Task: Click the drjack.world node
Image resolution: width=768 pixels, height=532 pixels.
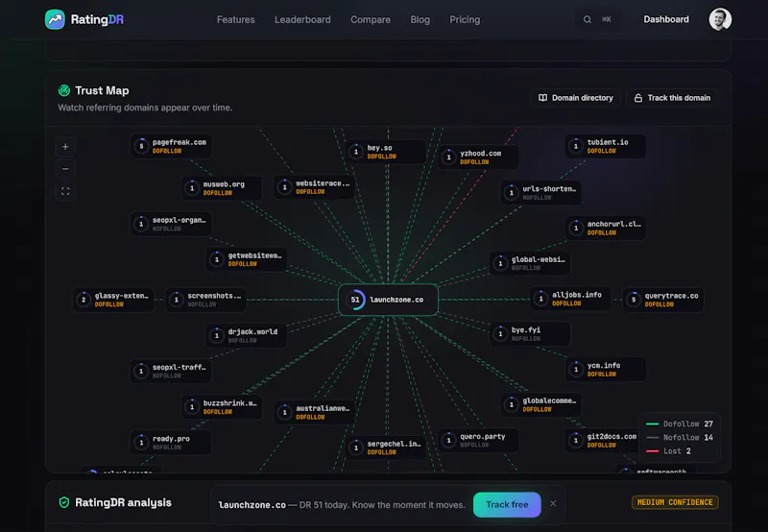Action: pyautogui.click(x=247, y=335)
